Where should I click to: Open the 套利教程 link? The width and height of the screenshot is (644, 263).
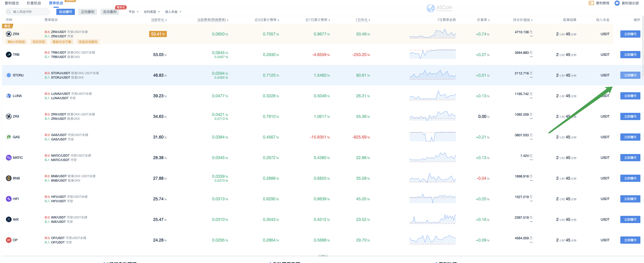coord(599,3)
